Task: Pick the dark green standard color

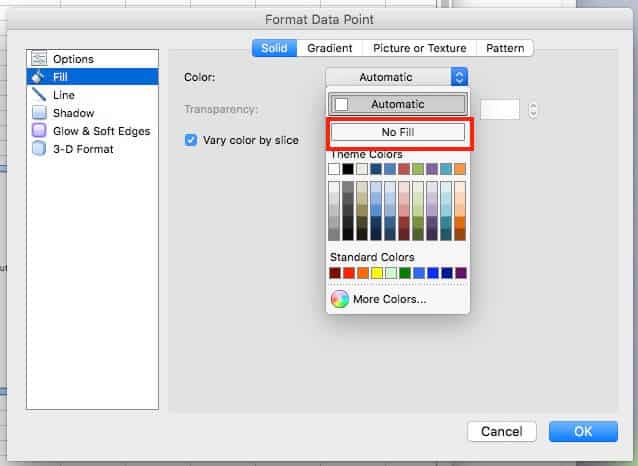Action: coord(405,273)
